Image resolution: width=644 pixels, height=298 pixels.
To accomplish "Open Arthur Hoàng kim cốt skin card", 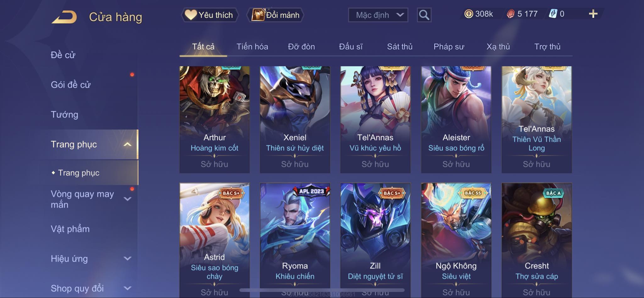I will [214, 120].
